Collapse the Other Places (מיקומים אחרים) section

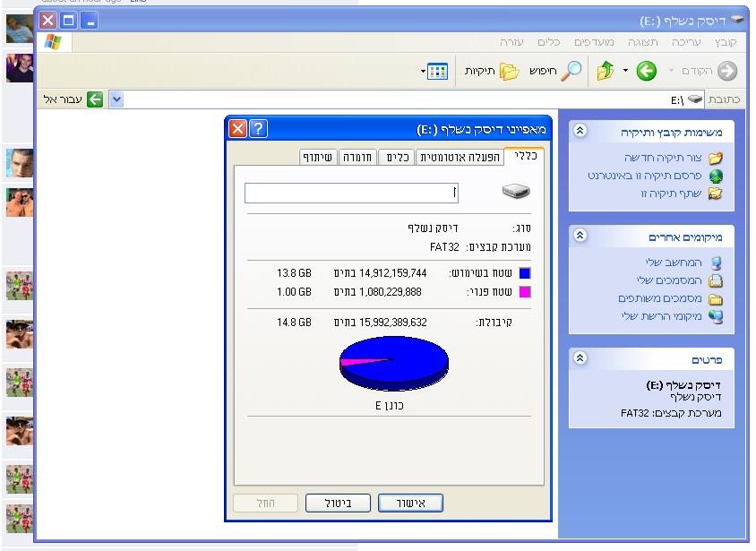(x=580, y=237)
